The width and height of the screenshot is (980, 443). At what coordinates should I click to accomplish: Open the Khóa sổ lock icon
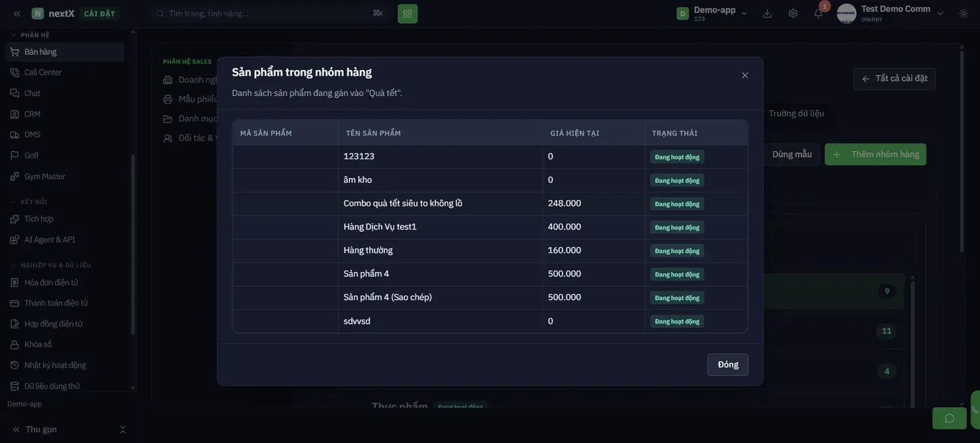14,344
